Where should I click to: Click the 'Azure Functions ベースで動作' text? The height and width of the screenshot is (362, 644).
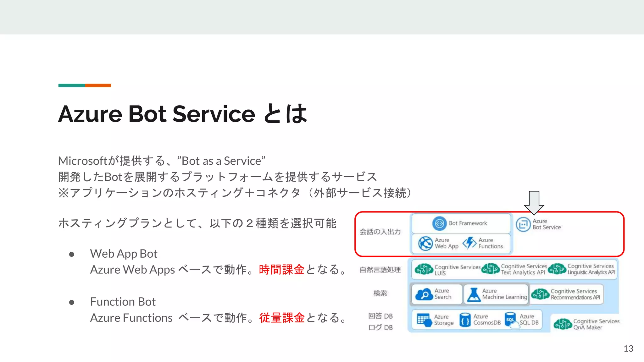(x=168, y=318)
